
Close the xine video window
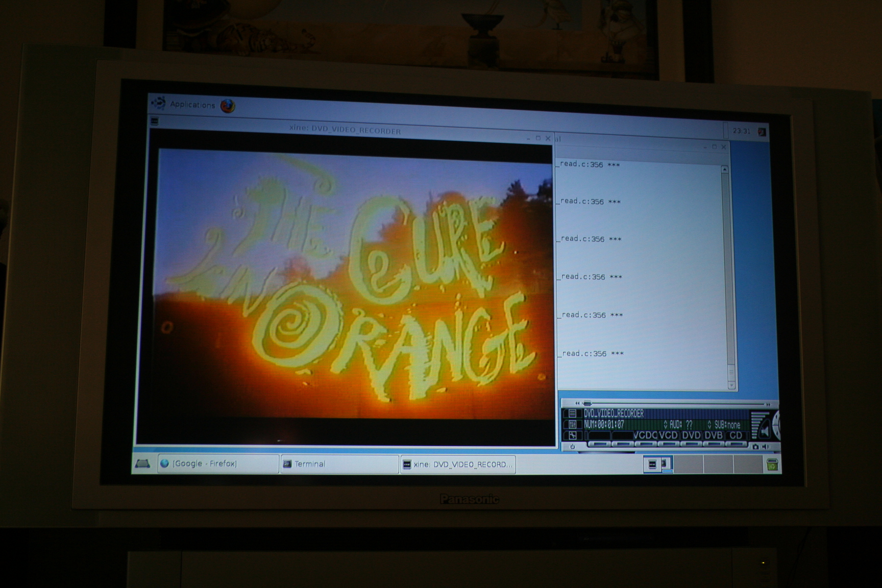click(548, 138)
